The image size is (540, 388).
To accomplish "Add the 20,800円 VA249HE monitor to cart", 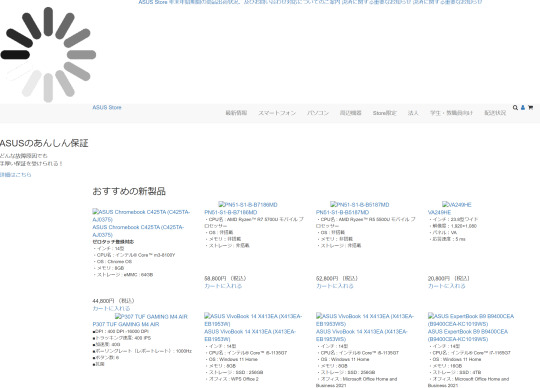I will pyautogui.click(x=447, y=286).
